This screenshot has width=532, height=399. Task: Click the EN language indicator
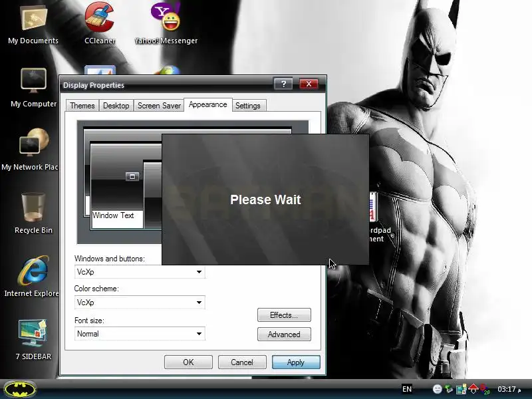pos(407,389)
